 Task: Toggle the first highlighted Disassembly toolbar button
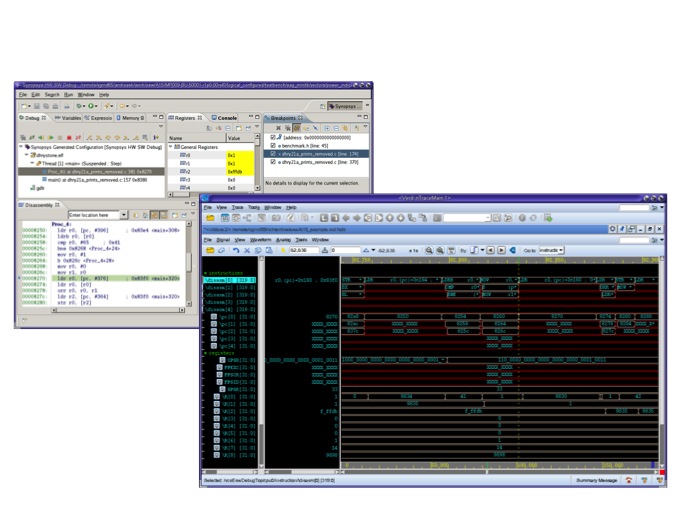point(155,215)
